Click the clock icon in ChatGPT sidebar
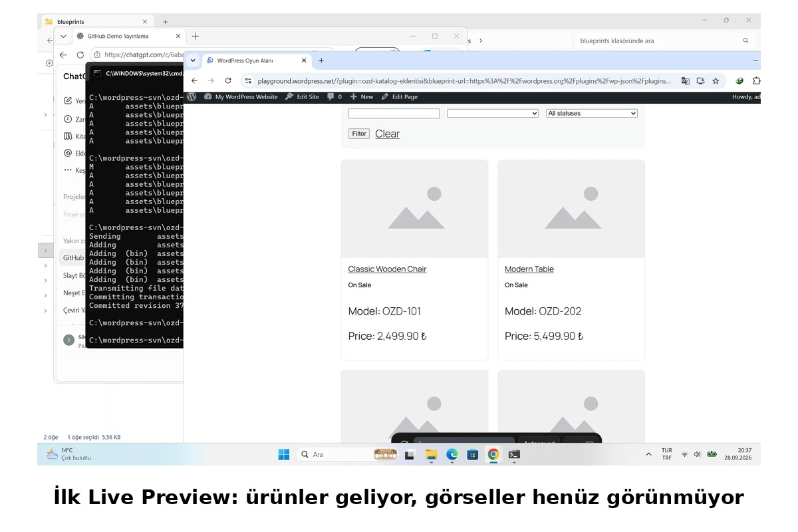Image resolution: width=798 pixels, height=532 pixels. click(x=68, y=119)
